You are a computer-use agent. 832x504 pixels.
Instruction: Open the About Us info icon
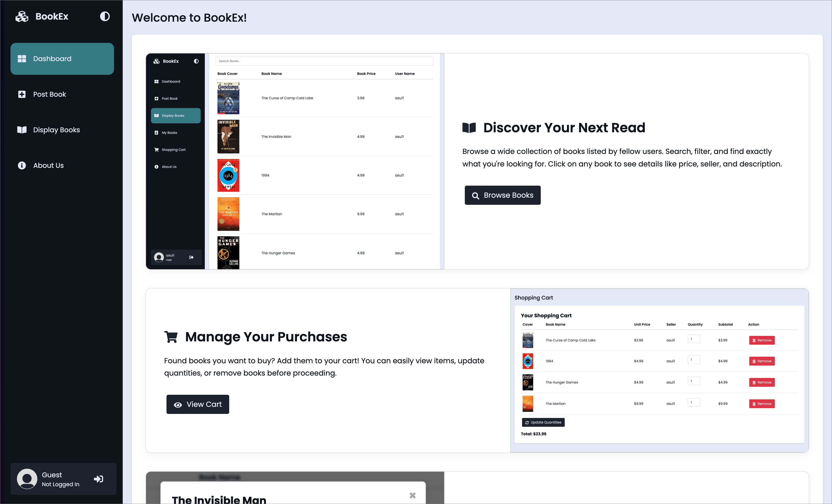[x=22, y=165]
